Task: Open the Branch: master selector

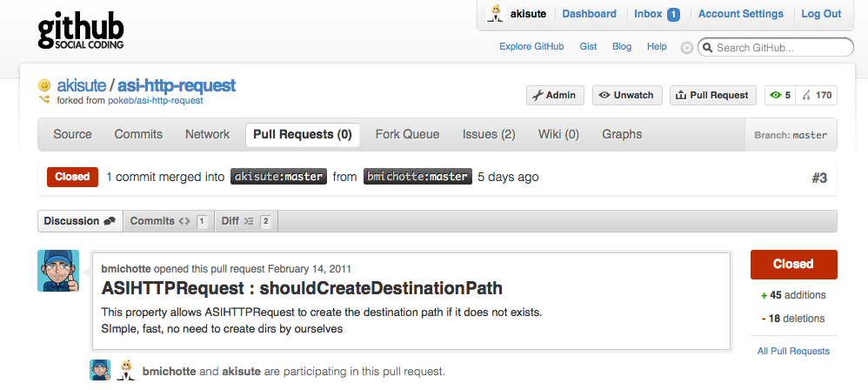Action: pyautogui.click(x=791, y=135)
